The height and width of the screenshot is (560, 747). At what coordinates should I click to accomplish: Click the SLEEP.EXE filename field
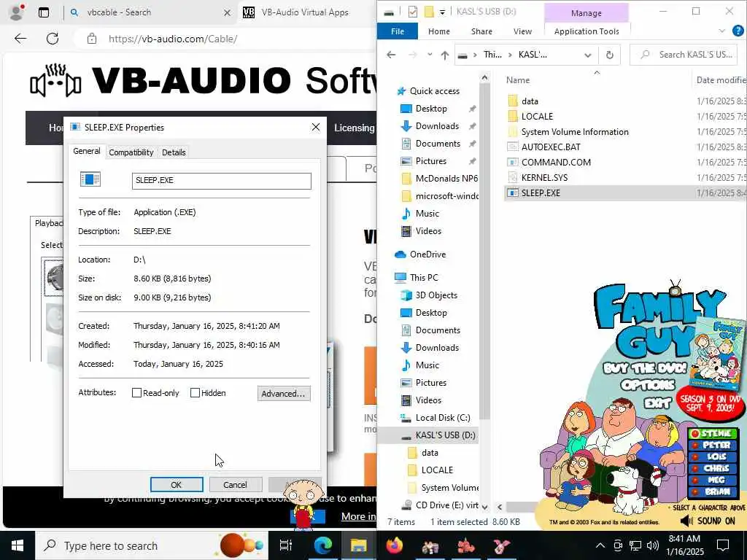[222, 181]
